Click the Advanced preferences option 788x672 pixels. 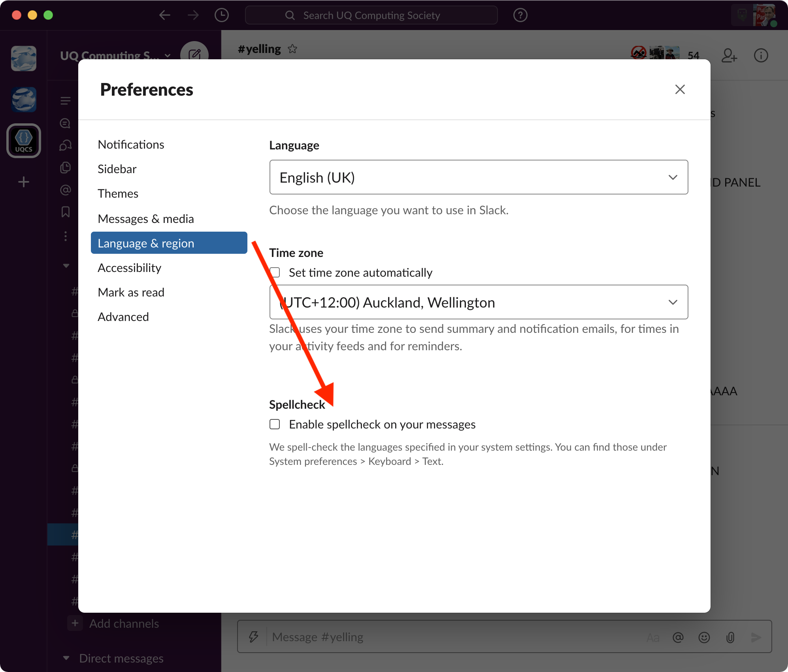click(123, 317)
